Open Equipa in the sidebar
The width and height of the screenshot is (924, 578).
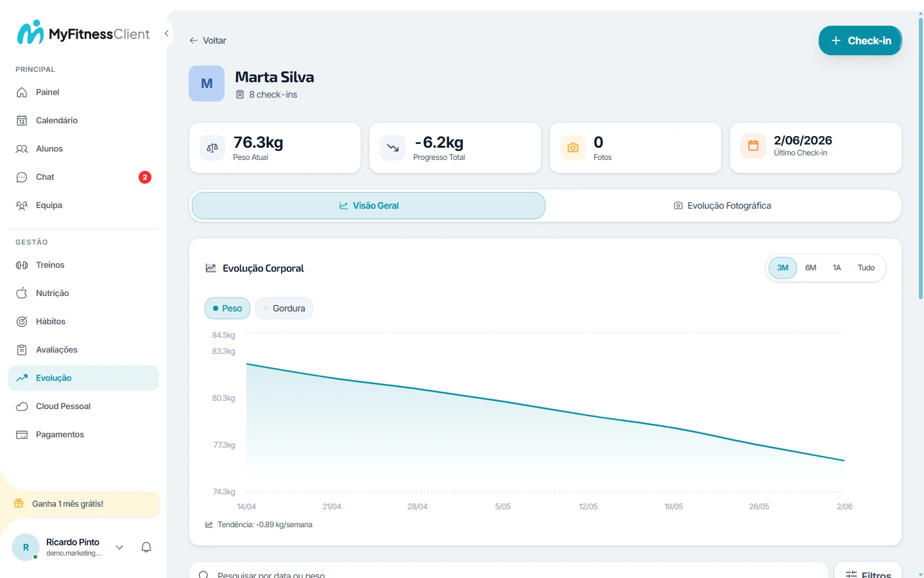[83, 206]
